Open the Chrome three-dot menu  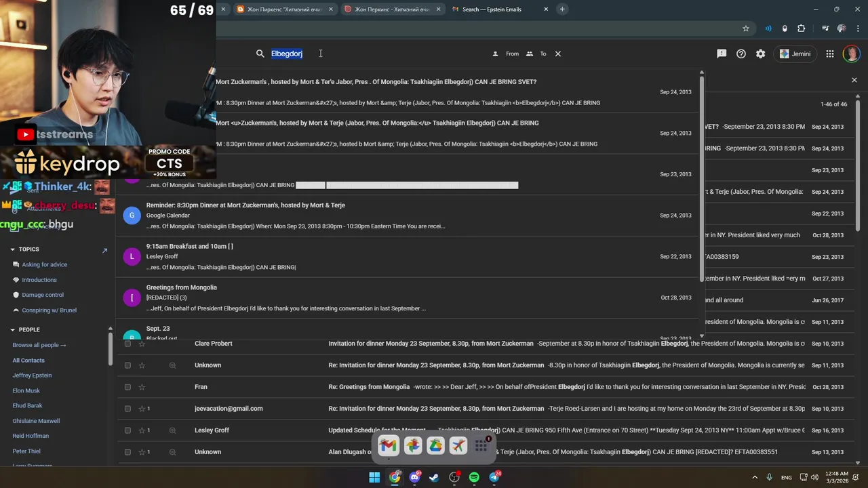coord(858,28)
